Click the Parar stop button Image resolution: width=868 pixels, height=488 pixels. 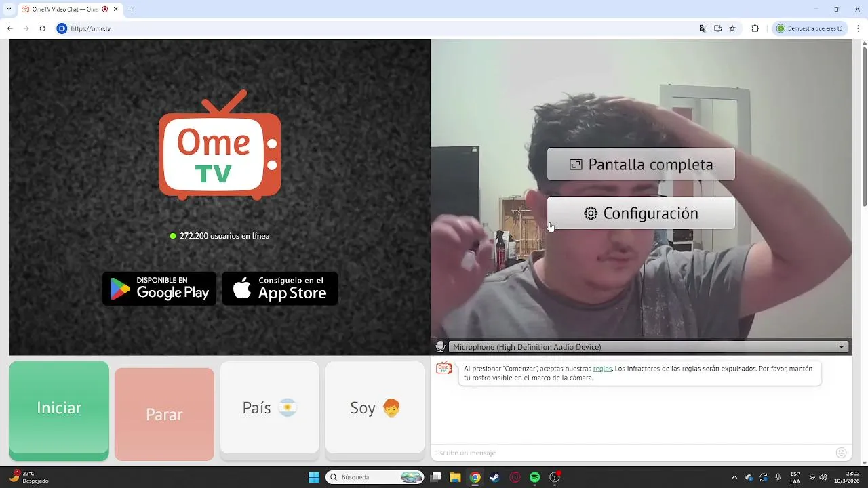164,414
